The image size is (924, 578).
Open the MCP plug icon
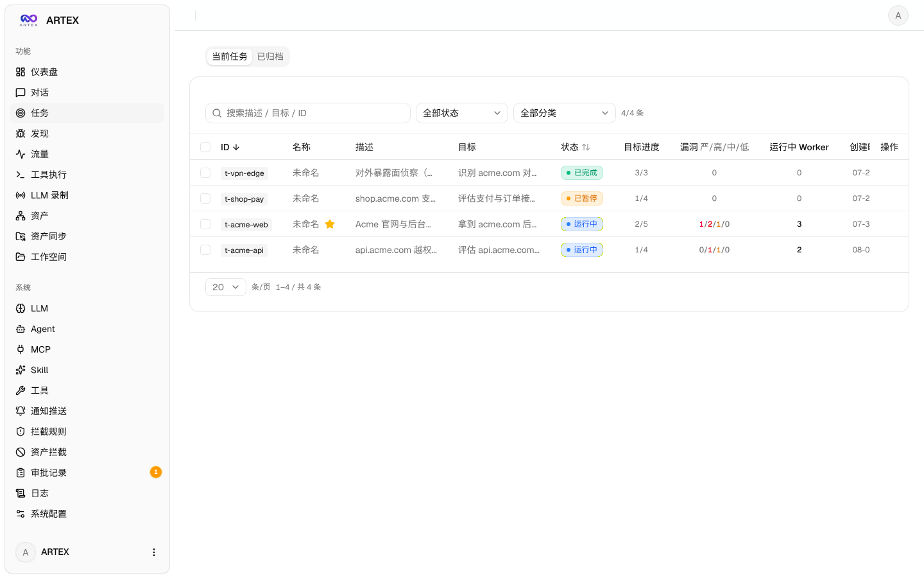21,349
